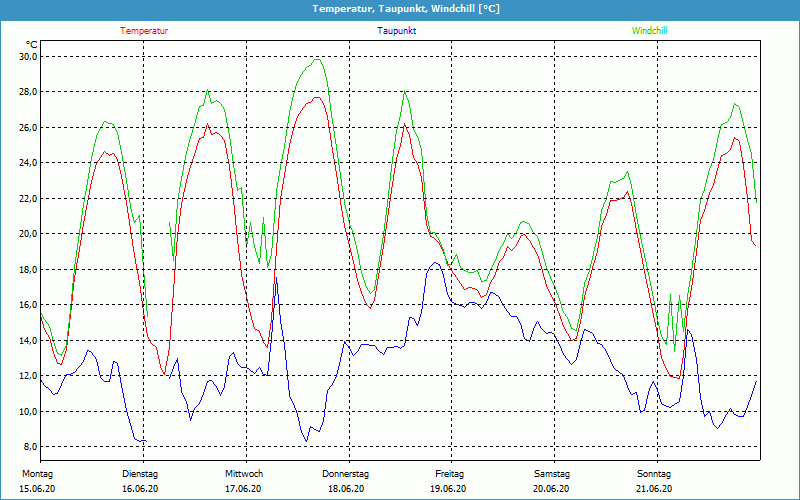The height and width of the screenshot is (500, 800).
Task: Click the Montag day label
Action: point(37,474)
